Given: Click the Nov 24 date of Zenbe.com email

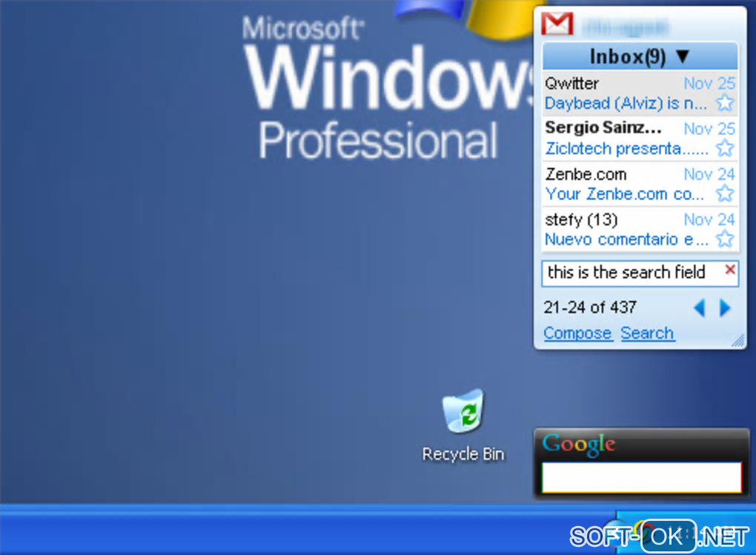Looking at the screenshot, I should pyautogui.click(x=709, y=174).
